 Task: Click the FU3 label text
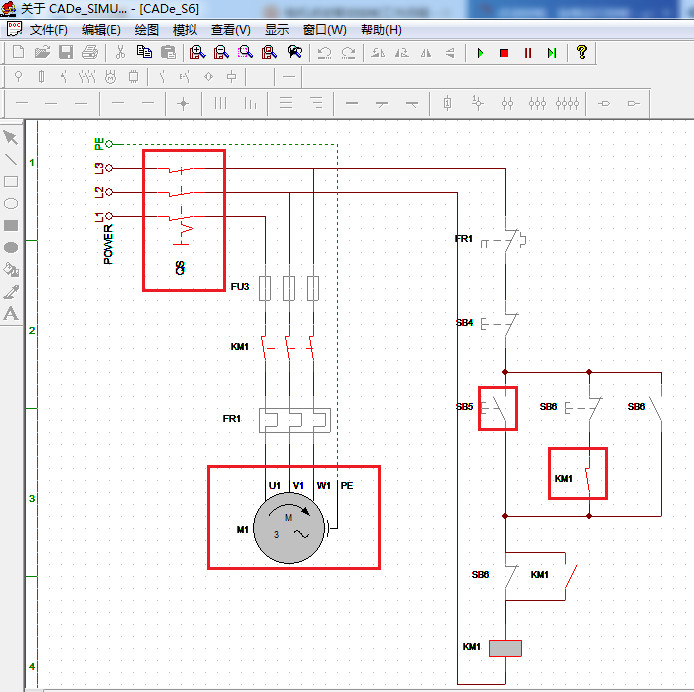(x=240, y=286)
